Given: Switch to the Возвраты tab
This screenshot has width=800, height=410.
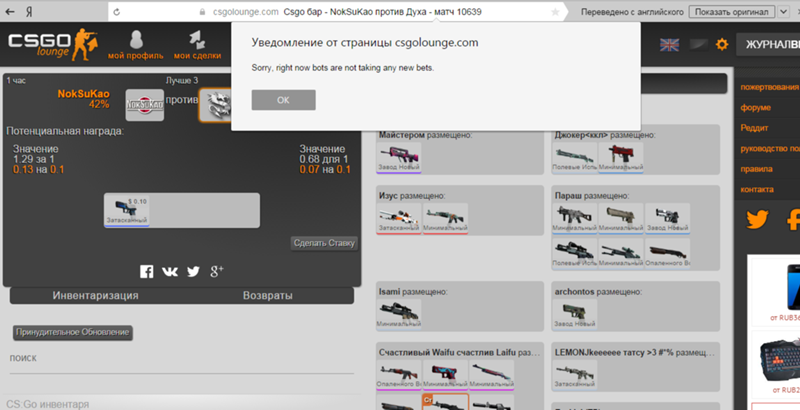Looking at the screenshot, I should [268, 296].
